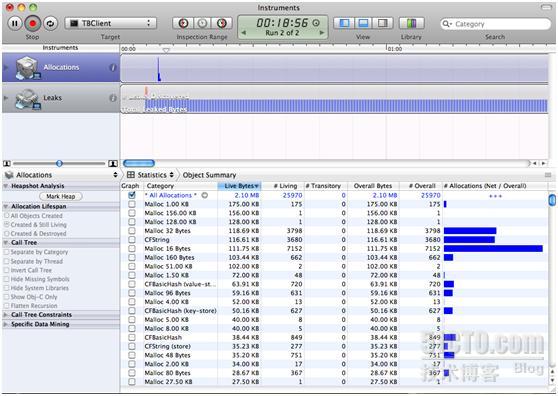Viewport: 558px width, 396px height.
Task: Click the horizontal timeline scrollbar thumb
Action: (x=139, y=163)
